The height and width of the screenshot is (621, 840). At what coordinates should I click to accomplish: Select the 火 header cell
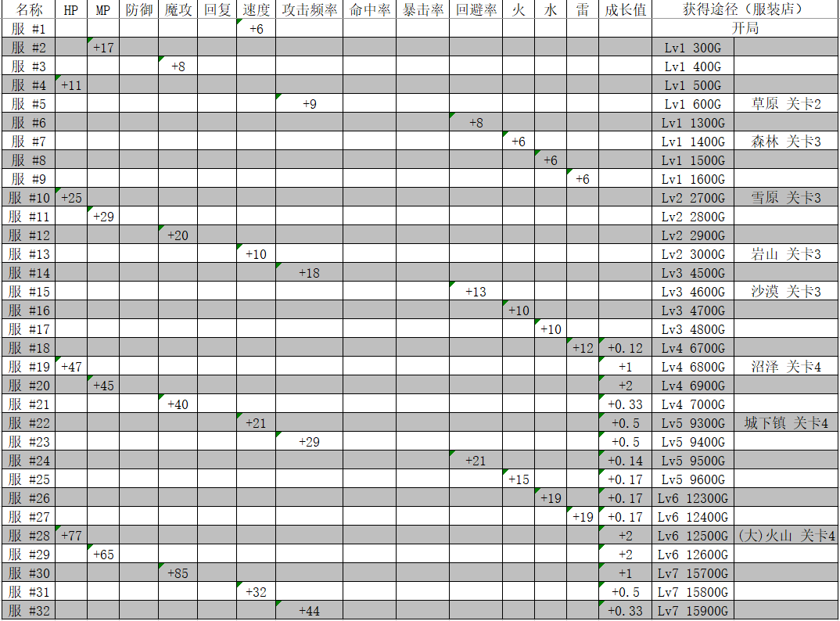tap(519, 9)
